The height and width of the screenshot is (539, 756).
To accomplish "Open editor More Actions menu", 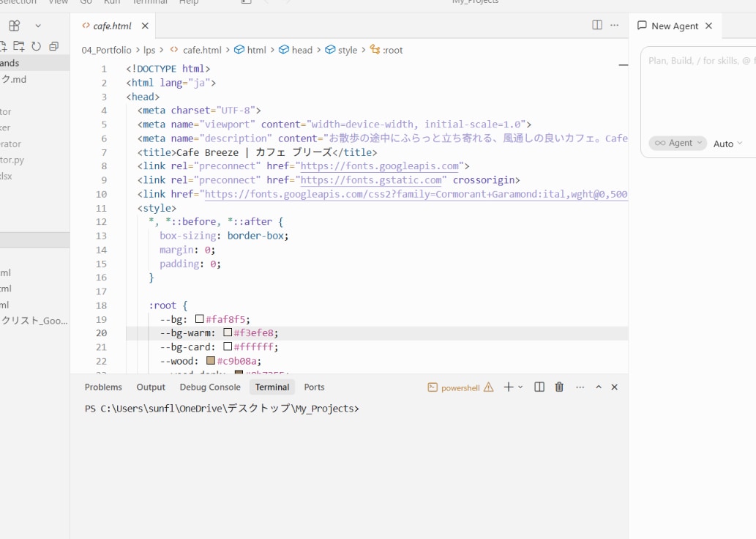I will [x=614, y=25].
